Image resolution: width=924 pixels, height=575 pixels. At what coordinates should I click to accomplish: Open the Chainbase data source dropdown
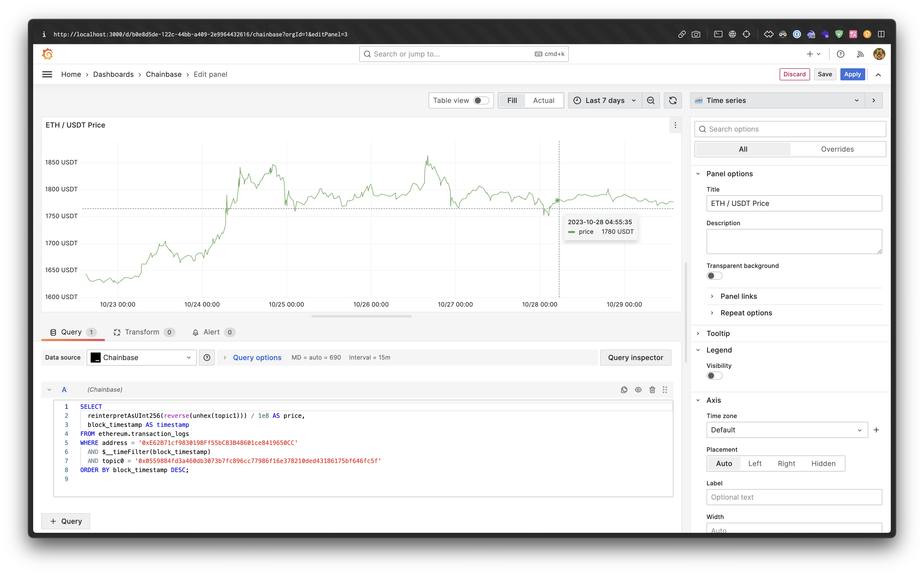(141, 358)
